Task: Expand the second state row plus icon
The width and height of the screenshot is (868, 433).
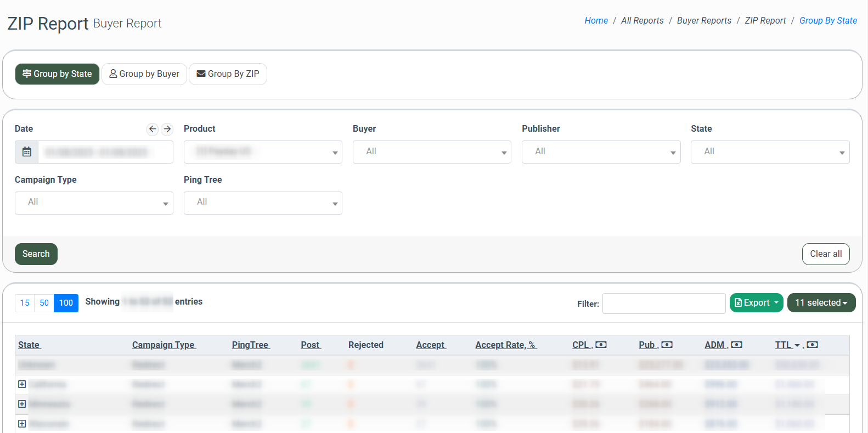Action: click(x=22, y=404)
